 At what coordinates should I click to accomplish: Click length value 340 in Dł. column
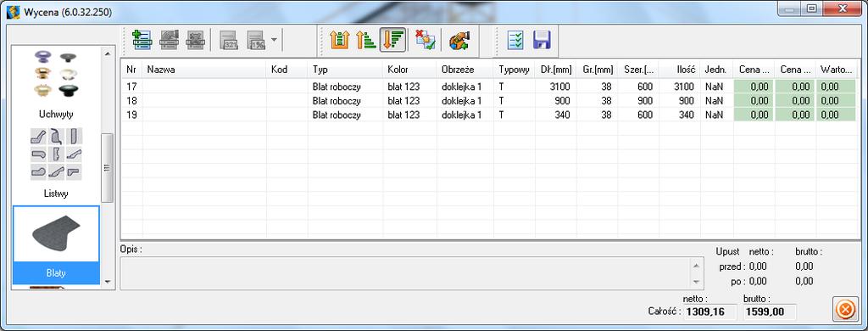point(563,115)
